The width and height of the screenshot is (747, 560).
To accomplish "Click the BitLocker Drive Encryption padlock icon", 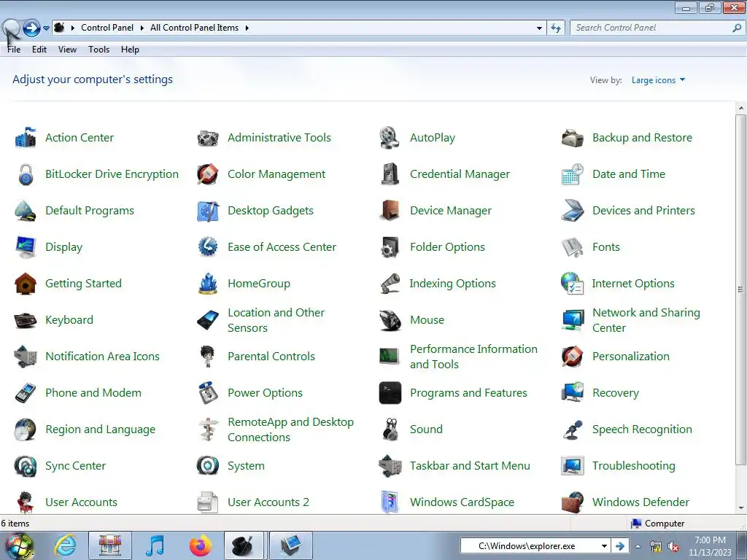I will coord(26,174).
